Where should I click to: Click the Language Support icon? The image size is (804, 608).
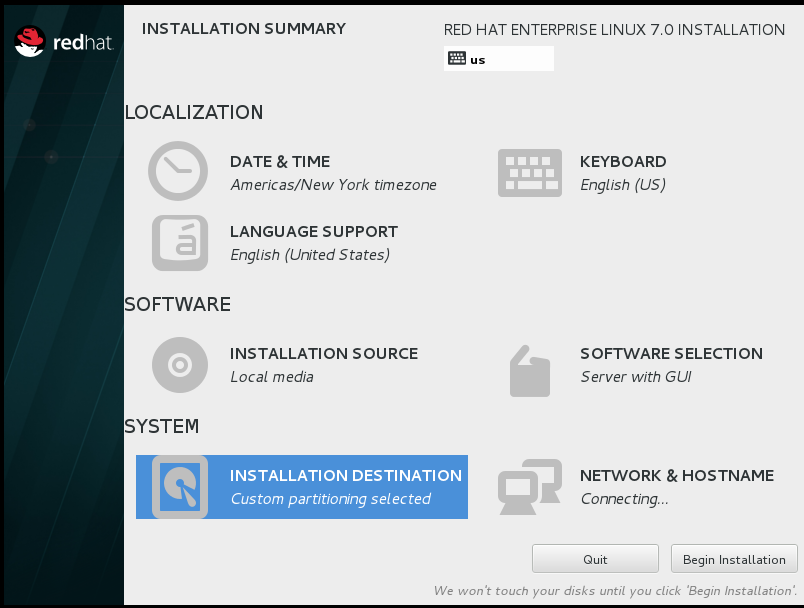coord(180,242)
